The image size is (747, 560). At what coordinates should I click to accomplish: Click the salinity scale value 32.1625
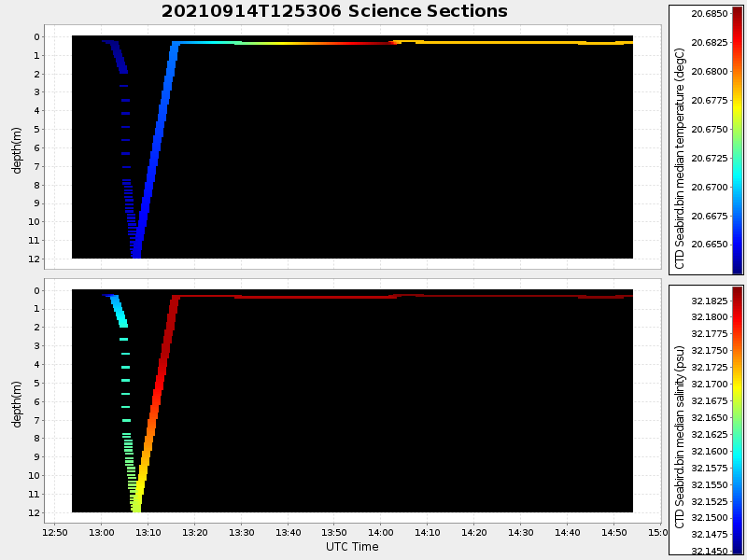[x=710, y=435]
